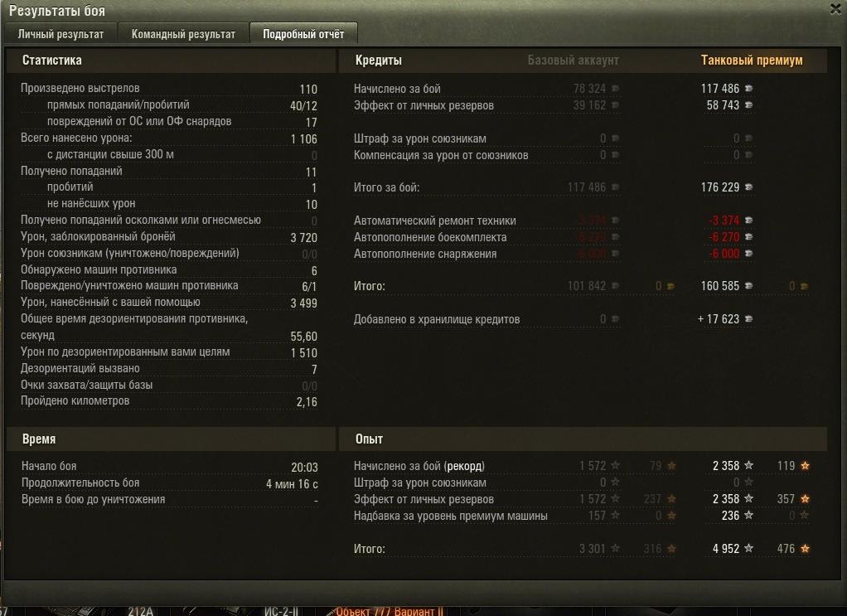The image size is (847, 616).
Task: Click the Статистика section header
Action: (x=52, y=60)
